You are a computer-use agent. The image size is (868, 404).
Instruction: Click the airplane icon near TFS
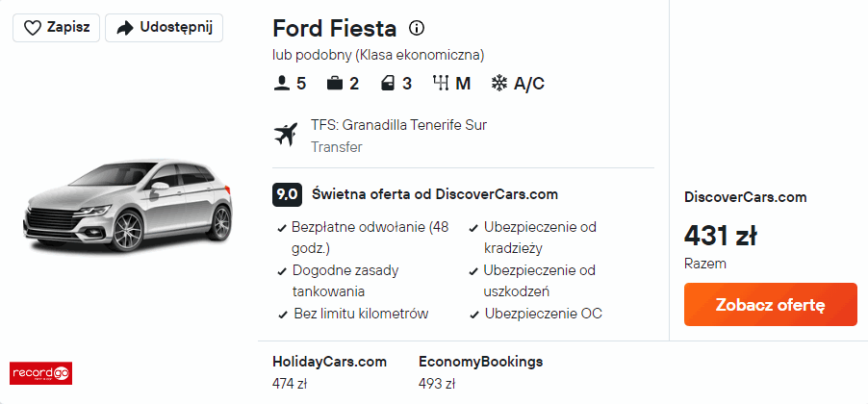[x=287, y=136]
